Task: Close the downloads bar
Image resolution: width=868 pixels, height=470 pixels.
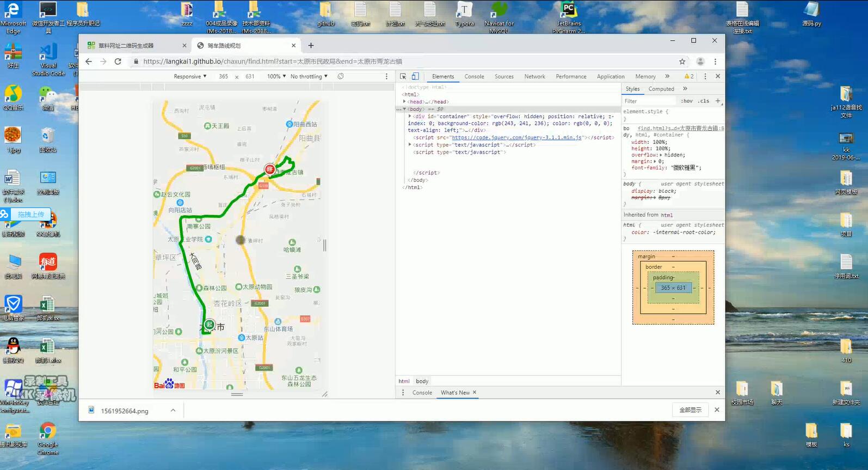Action: coord(717,410)
